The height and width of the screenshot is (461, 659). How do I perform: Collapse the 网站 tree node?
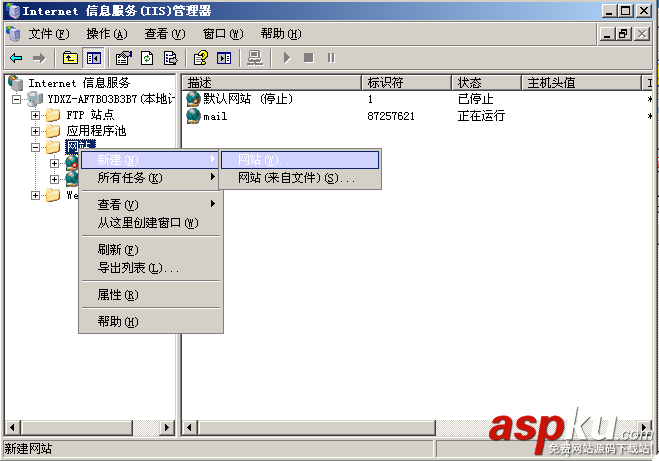pos(35,147)
